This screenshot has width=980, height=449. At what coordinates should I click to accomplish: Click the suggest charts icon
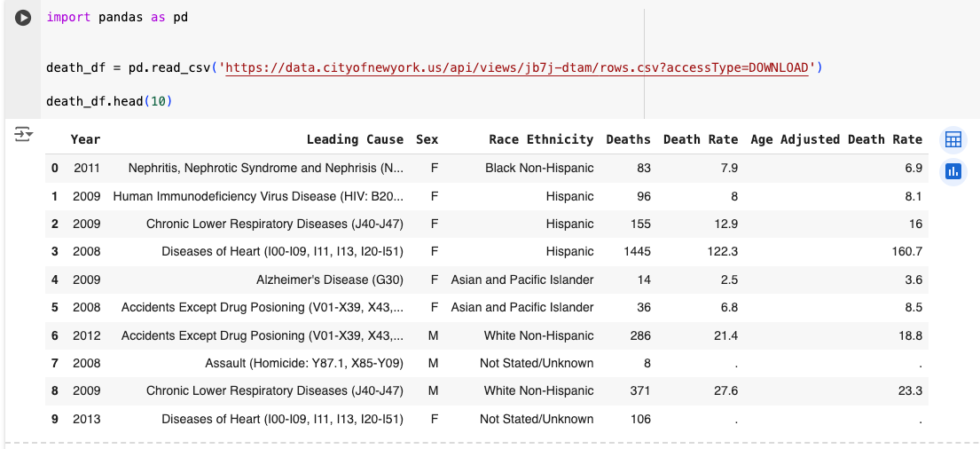click(953, 170)
